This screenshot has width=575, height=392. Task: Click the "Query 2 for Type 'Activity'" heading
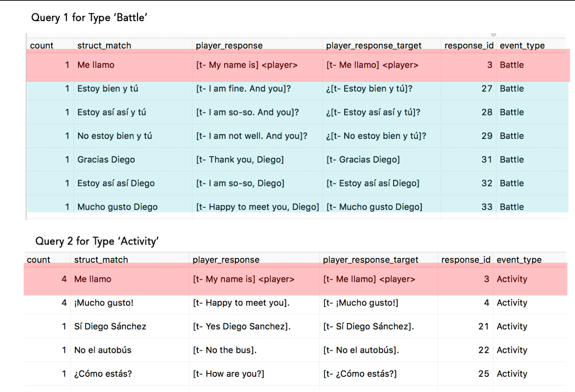point(97,241)
